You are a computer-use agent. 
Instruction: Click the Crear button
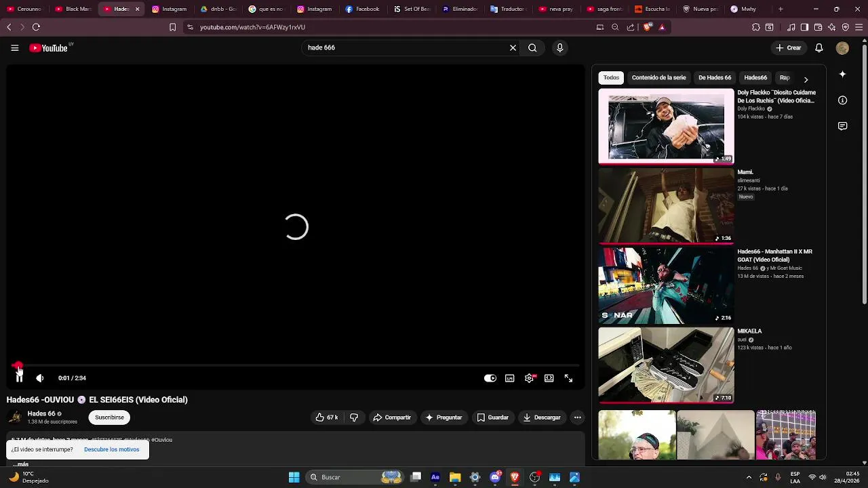[x=789, y=47]
